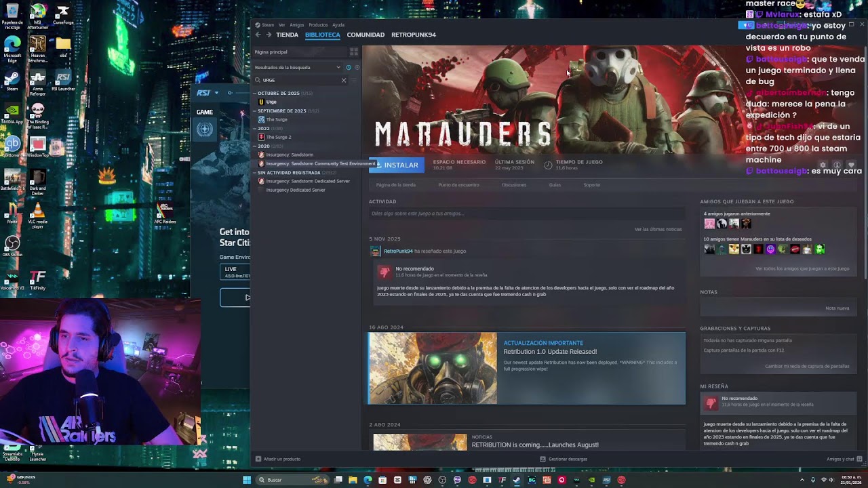Open ARC Raiders desktop icon

165,212
